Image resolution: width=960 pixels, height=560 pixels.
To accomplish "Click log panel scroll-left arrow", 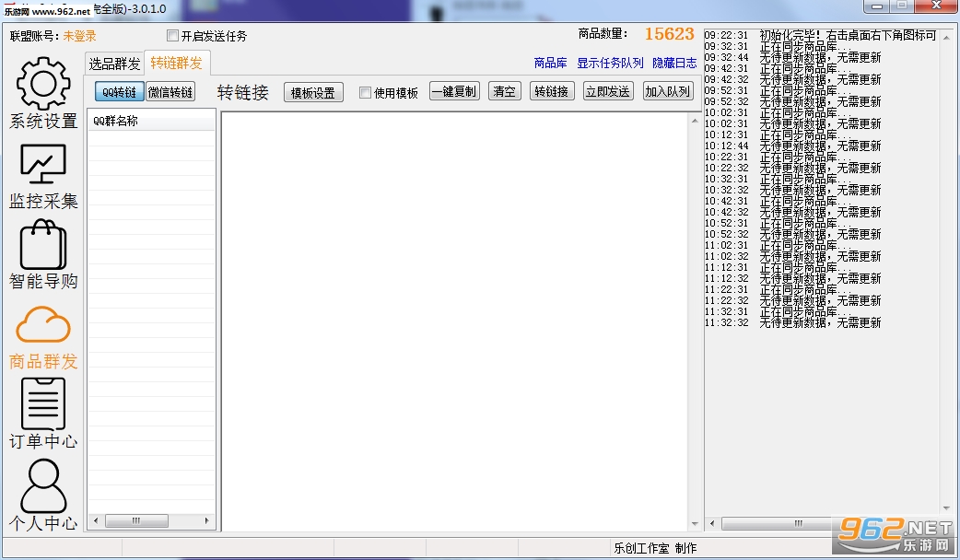I will click(x=712, y=523).
